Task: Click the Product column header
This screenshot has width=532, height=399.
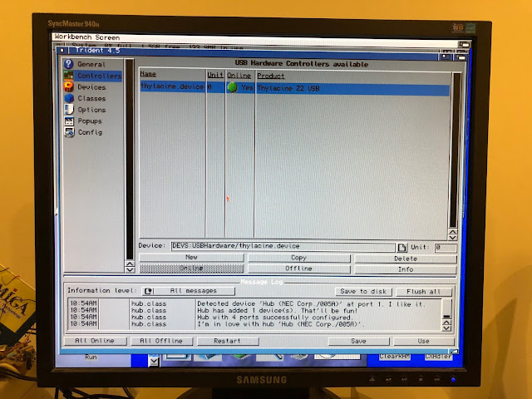Action: tap(271, 76)
